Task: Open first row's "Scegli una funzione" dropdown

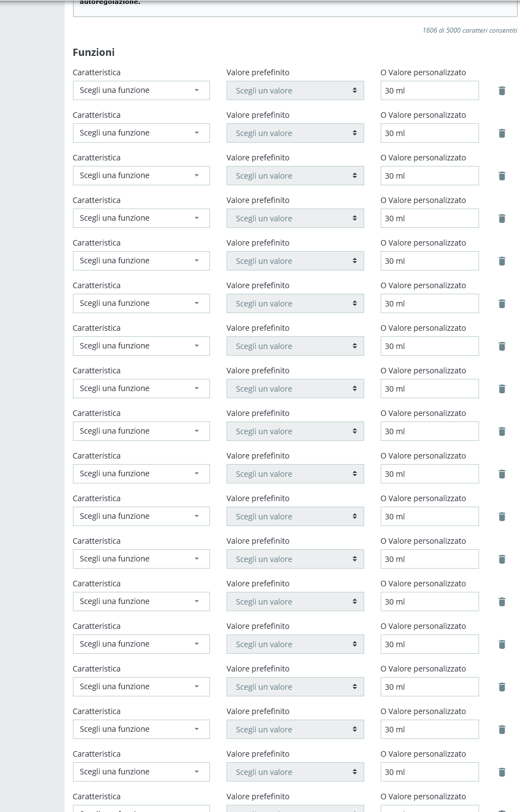Action: click(x=141, y=91)
